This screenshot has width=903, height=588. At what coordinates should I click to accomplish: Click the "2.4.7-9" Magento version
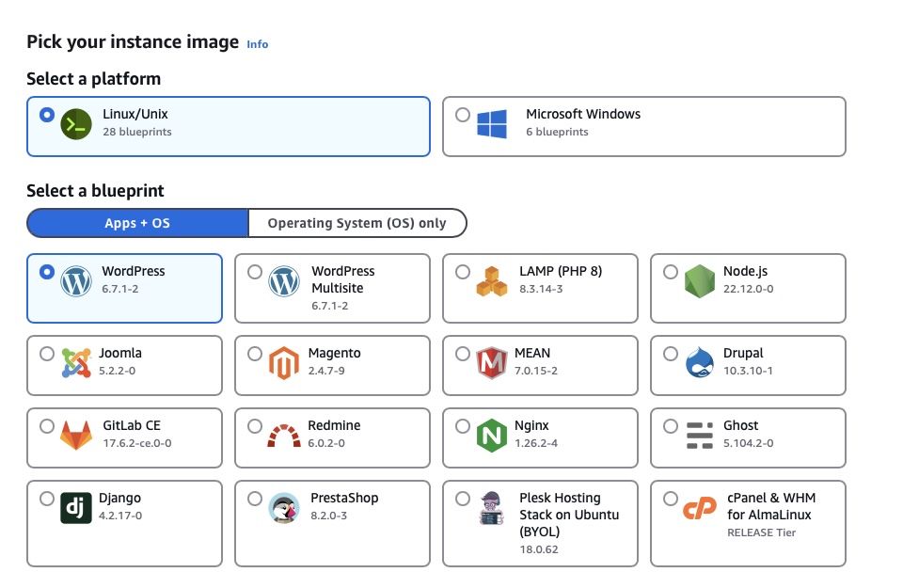[326, 371]
